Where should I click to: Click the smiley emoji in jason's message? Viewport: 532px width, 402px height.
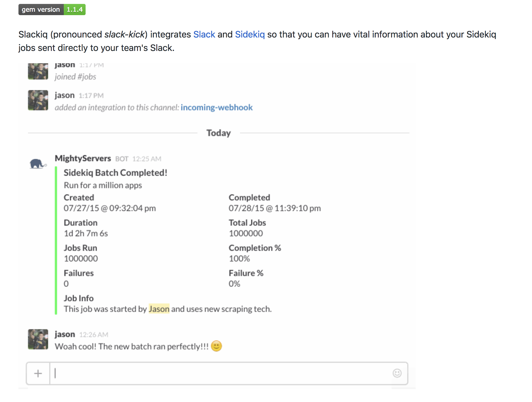[216, 346]
